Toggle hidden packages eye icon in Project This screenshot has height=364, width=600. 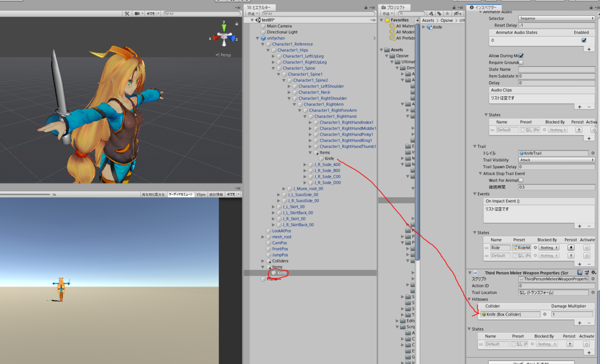(458, 13)
